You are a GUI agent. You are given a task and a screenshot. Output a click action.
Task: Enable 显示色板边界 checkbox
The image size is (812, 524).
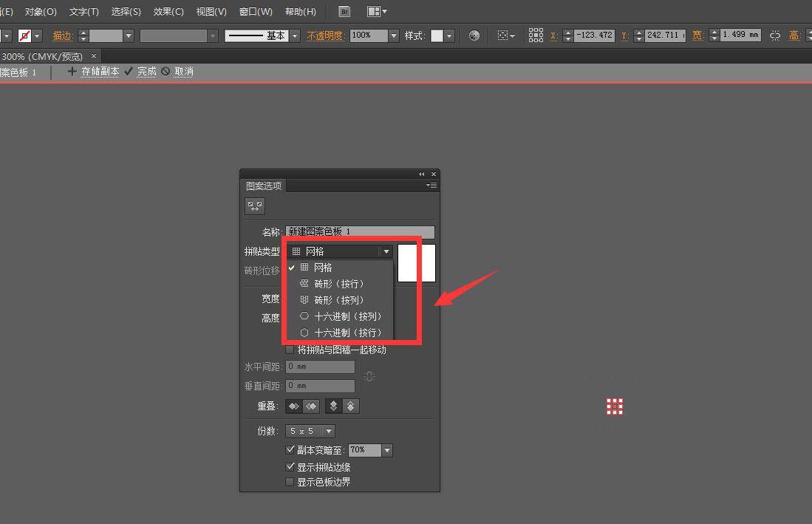click(x=290, y=482)
